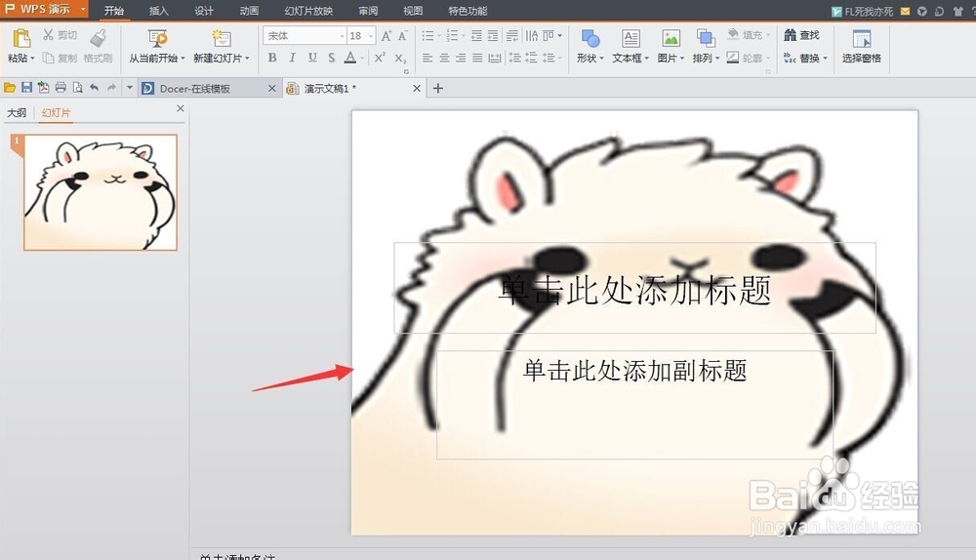Open the 设计 (Design) ribbon tab
This screenshot has height=560, width=976.
[204, 11]
